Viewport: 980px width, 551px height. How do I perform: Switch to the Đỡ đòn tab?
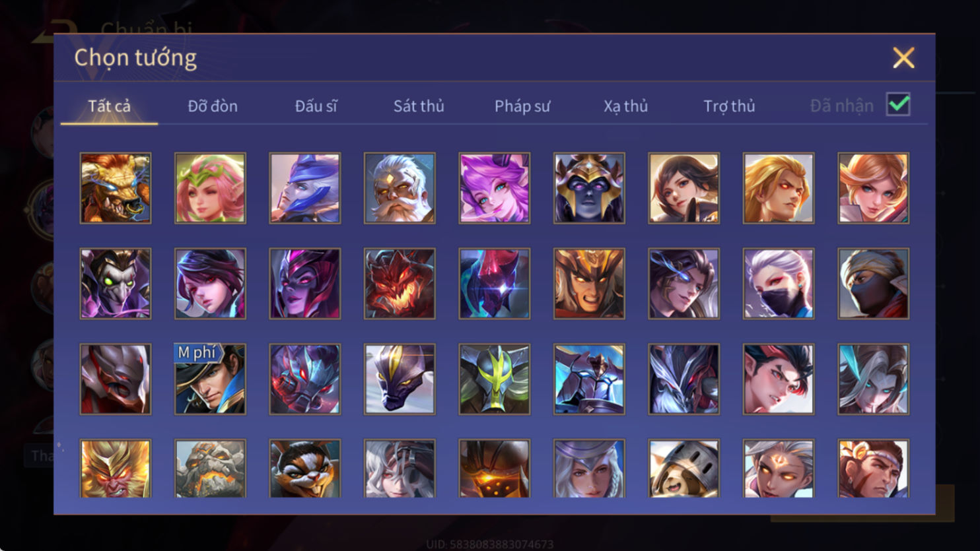tap(213, 106)
